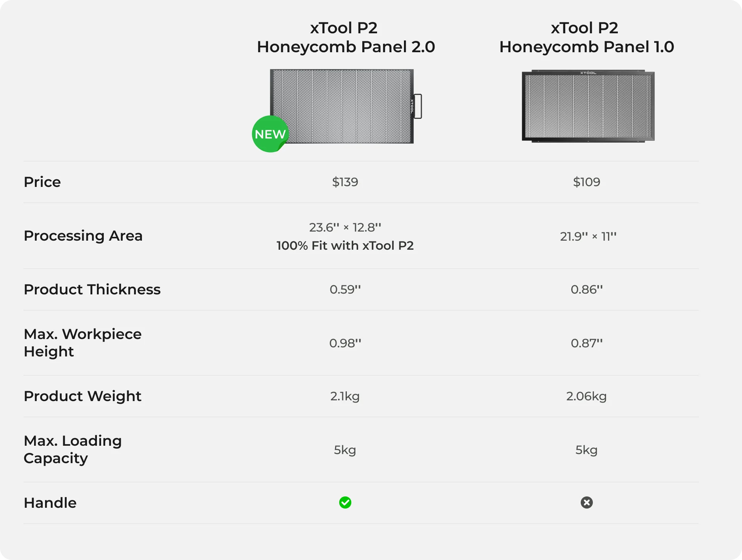
Task: Click the $139 price value
Action: click(x=345, y=182)
